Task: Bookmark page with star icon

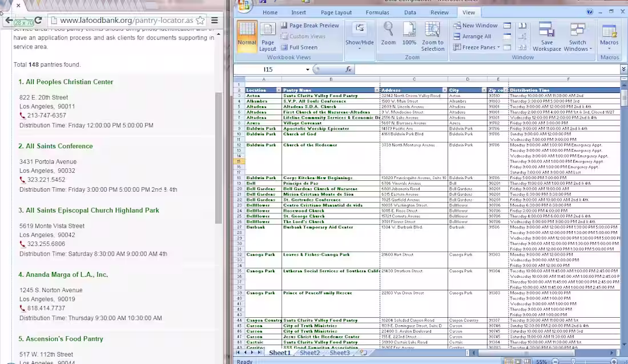Action: (x=200, y=20)
